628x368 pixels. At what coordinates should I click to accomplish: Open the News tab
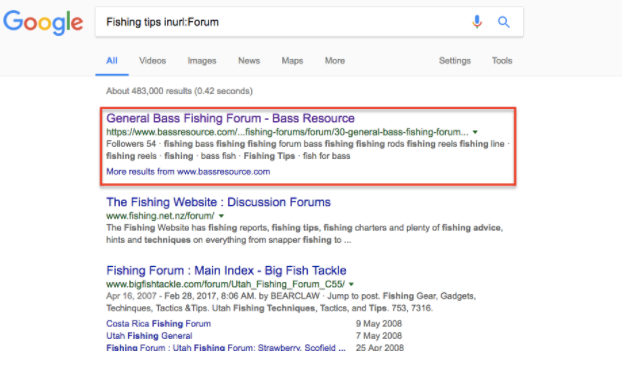(x=251, y=61)
